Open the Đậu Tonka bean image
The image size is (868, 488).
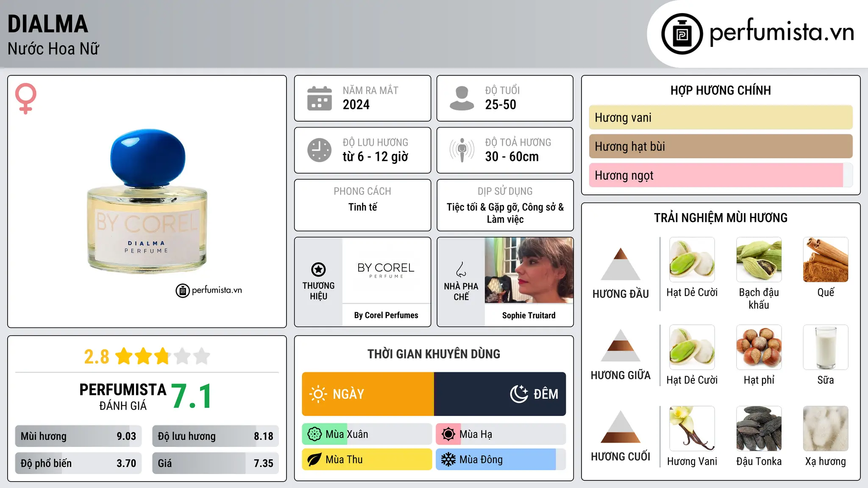(759, 428)
